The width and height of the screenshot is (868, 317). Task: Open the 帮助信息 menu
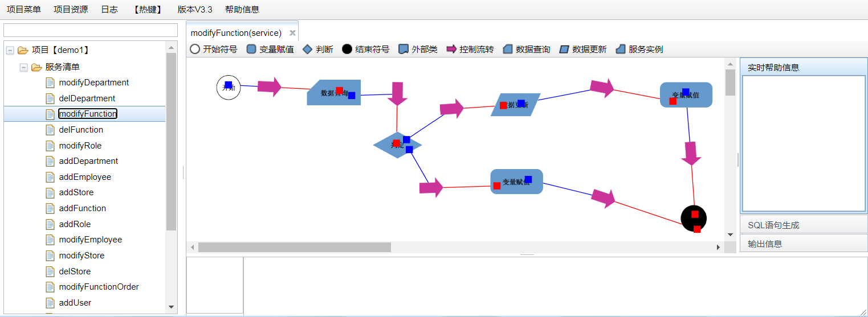click(x=242, y=9)
